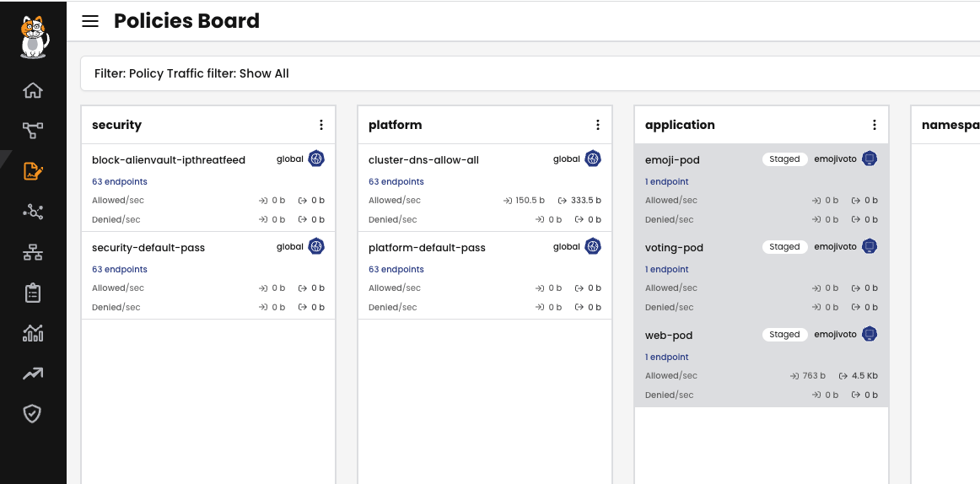Select the block-alienvault-ipthreatfeed policy name
Viewport: 980px width, 484px height.
point(169,160)
